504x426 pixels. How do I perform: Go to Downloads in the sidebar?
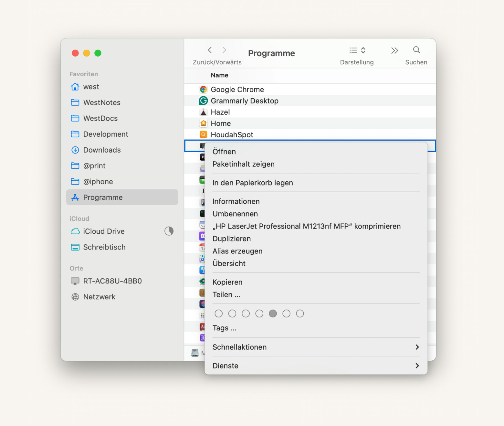coord(122,150)
